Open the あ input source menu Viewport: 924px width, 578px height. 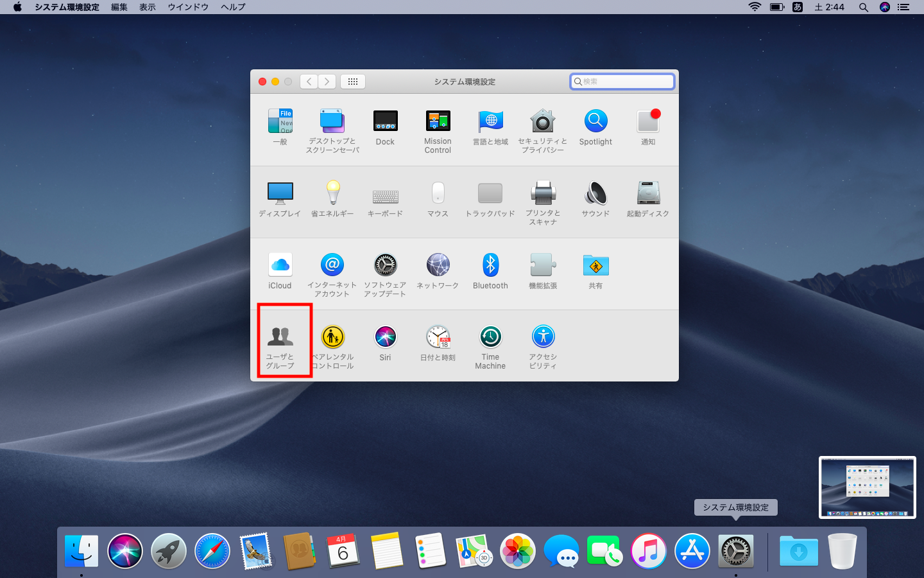798,7
